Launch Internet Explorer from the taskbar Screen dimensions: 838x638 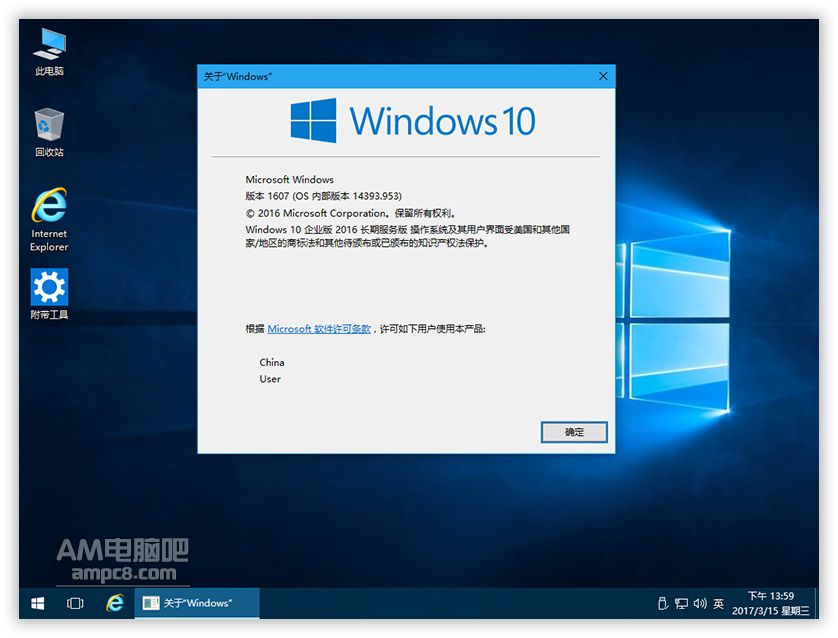point(114,603)
